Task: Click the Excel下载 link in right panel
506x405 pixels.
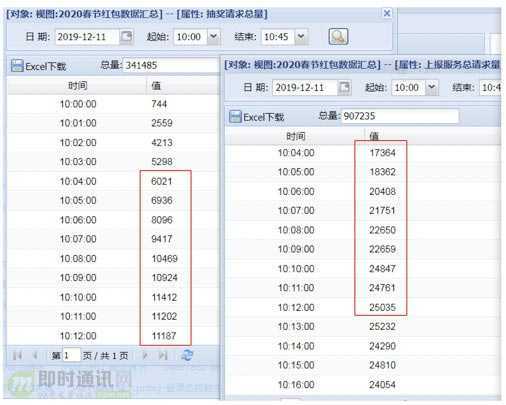Action: pyautogui.click(x=263, y=117)
